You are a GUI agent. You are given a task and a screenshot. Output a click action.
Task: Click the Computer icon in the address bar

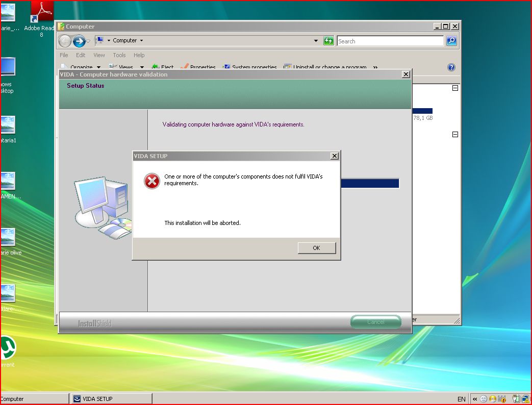coord(100,40)
